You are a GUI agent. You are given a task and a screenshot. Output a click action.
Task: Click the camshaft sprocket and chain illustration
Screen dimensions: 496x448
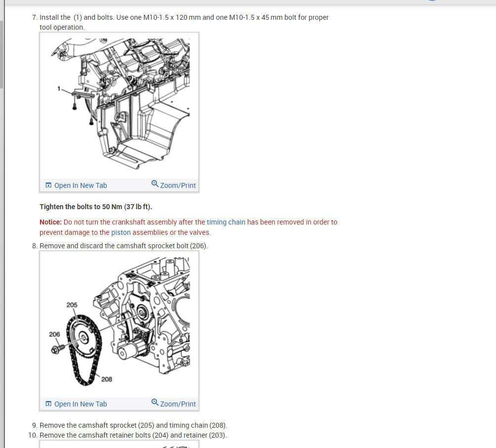point(119,324)
